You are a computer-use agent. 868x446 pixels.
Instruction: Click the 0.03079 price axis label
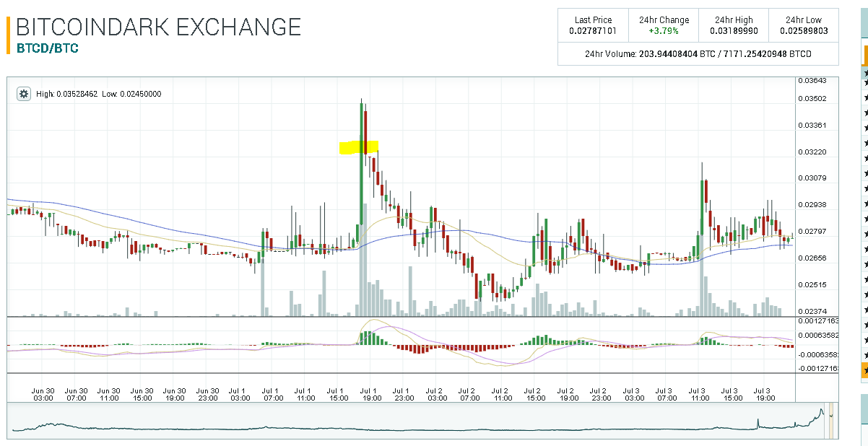click(x=812, y=178)
